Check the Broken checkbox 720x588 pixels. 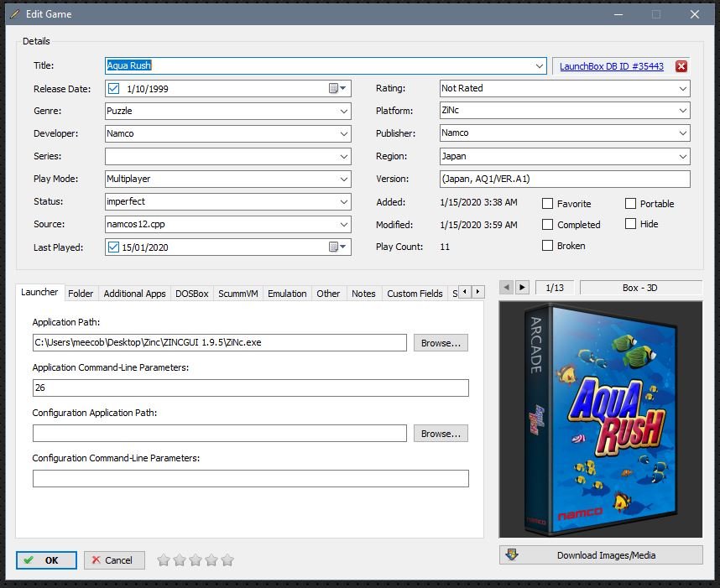pyautogui.click(x=547, y=246)
